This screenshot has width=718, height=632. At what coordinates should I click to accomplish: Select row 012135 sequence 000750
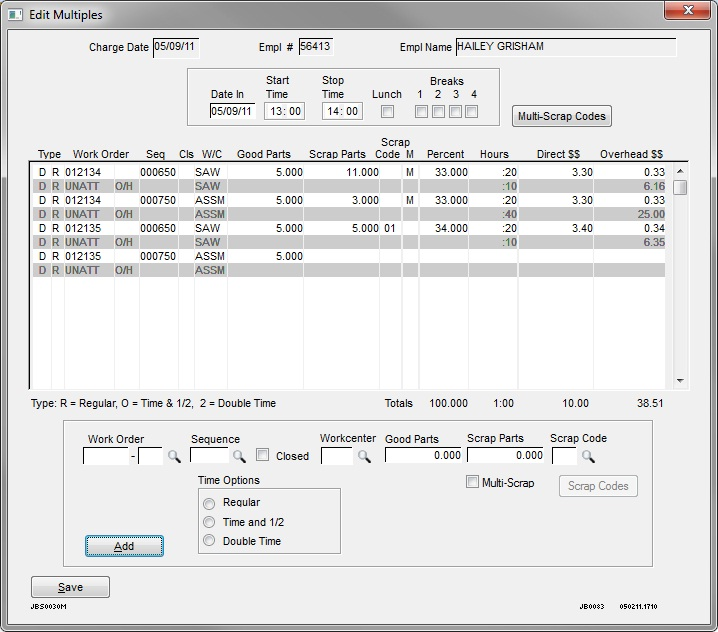(349, 256)
